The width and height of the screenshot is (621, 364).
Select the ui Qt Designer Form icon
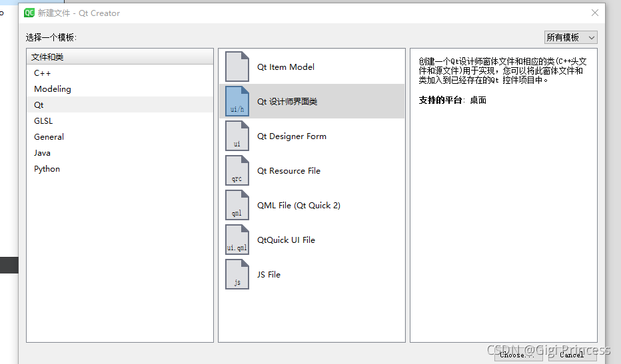pos(237,136)
